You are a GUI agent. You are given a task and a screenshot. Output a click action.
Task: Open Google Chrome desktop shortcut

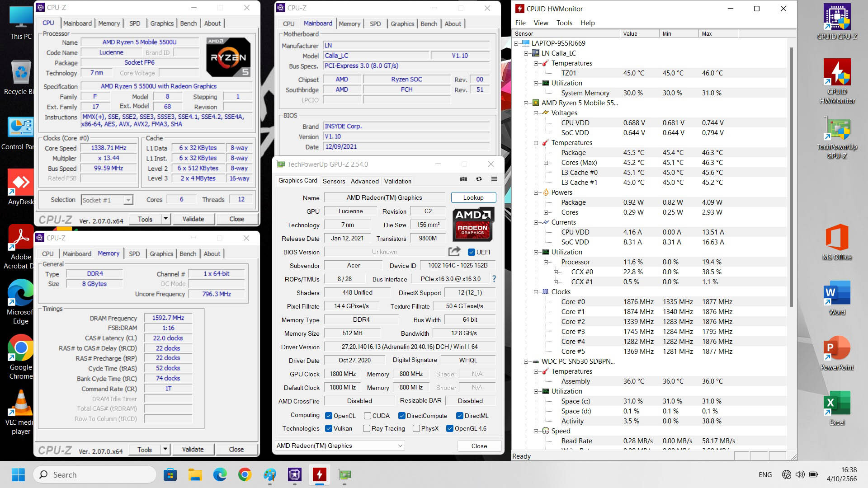(21, 357)
